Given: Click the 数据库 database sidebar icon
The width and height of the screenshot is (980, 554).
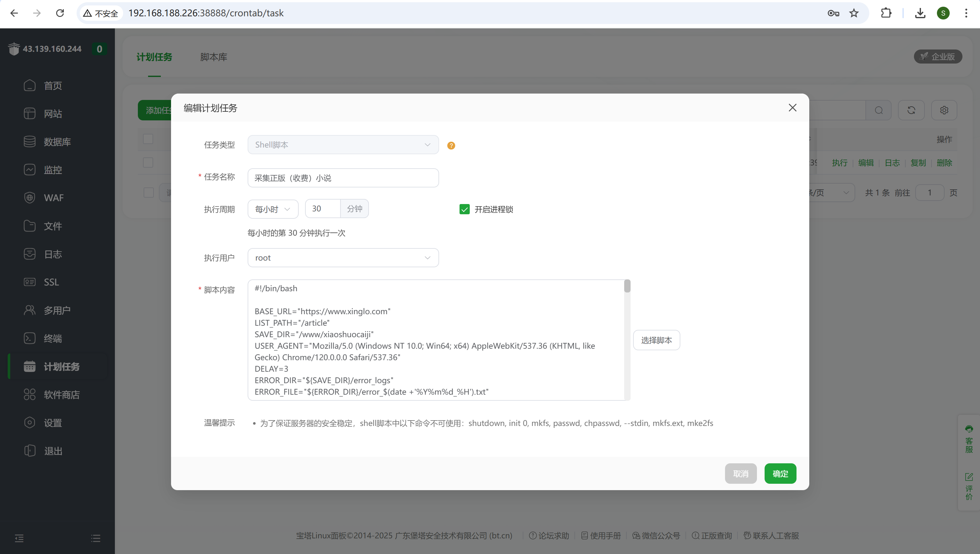Looking at the screenshot, I should tap(30, 142).
